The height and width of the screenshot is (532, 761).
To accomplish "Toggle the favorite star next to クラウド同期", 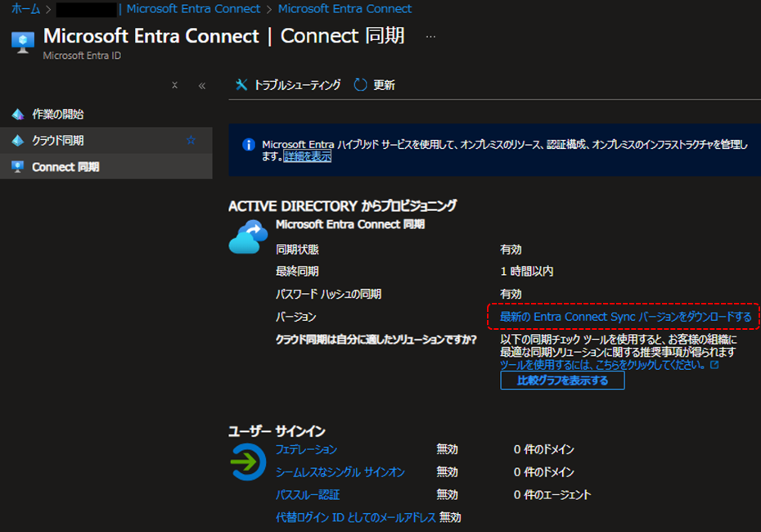I will coord(191,140).
